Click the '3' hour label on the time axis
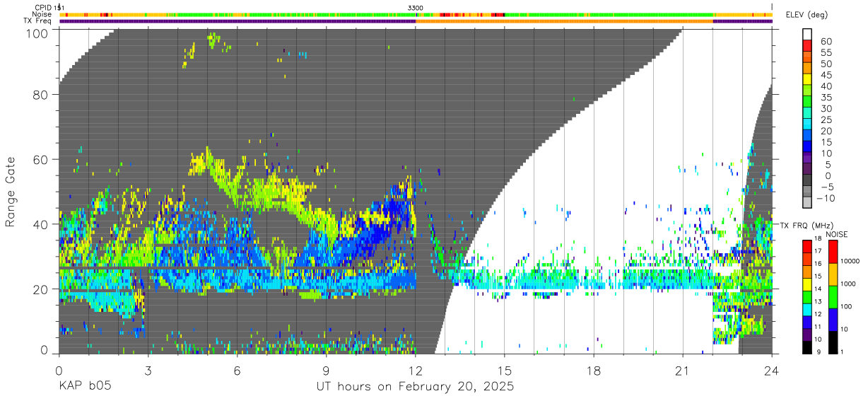 click(x=148, y=370)
